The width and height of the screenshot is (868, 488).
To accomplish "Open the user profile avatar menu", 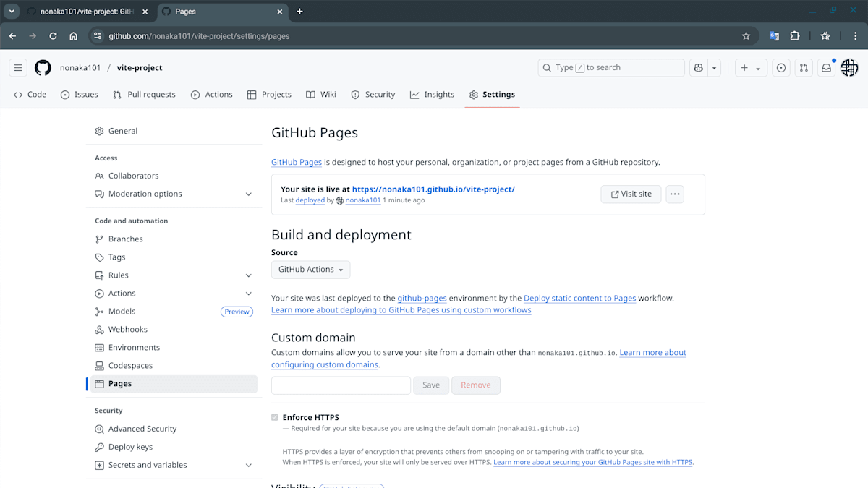I will click(x=849, y=68).
